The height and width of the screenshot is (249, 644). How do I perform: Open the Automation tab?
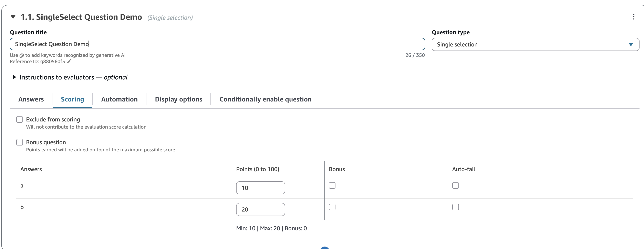(120, 99)
